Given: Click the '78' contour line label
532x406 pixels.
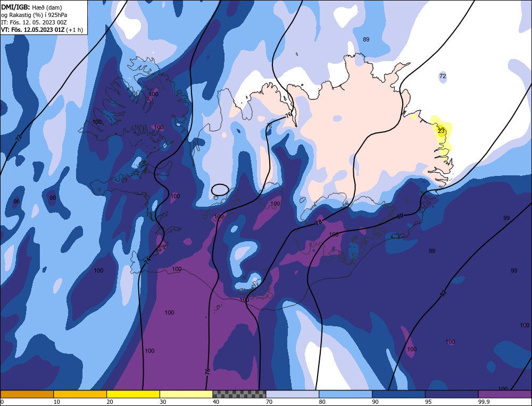Looking at the screenshot, I should coord(318,223).
